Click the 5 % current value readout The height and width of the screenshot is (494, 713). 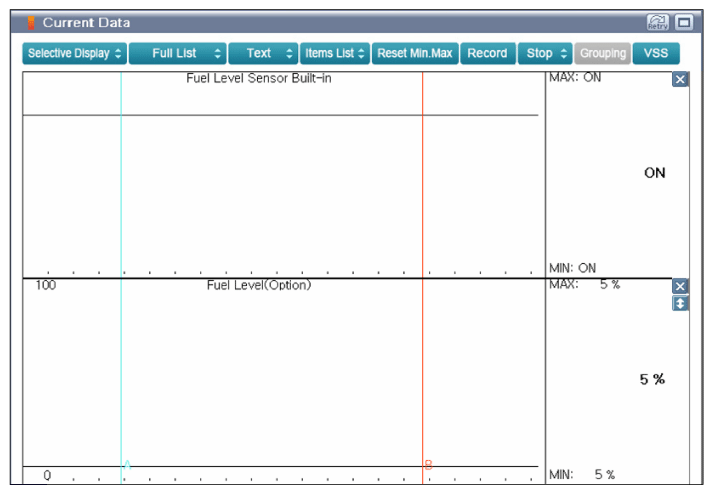[652, 379]
